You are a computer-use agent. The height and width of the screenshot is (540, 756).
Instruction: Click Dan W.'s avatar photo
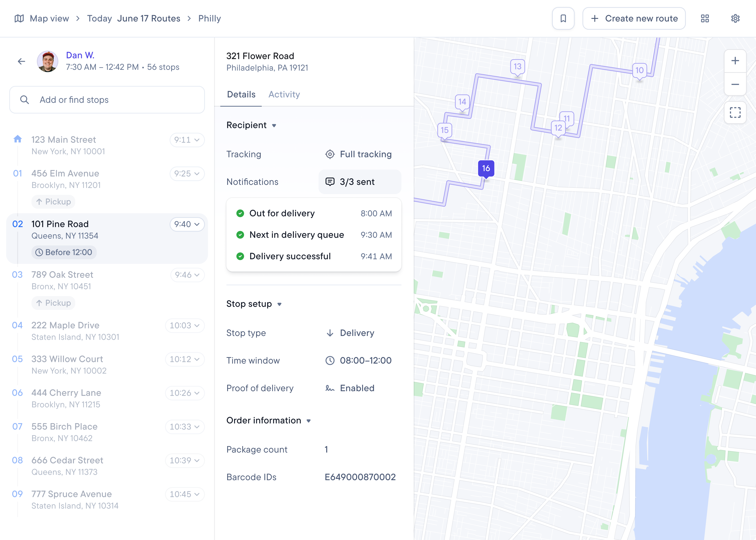point(48,61)
